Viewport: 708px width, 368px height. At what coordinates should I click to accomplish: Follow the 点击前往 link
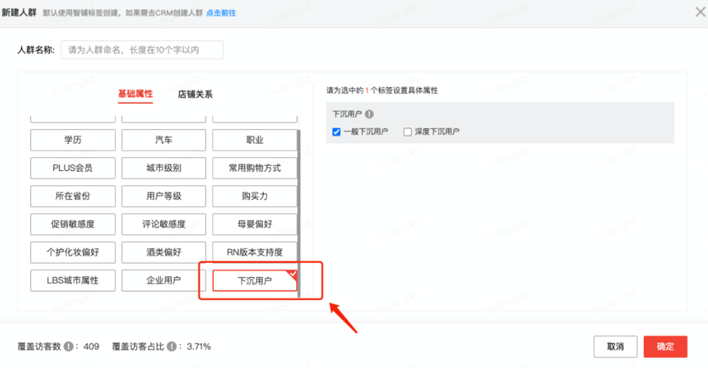click(221, 13)
